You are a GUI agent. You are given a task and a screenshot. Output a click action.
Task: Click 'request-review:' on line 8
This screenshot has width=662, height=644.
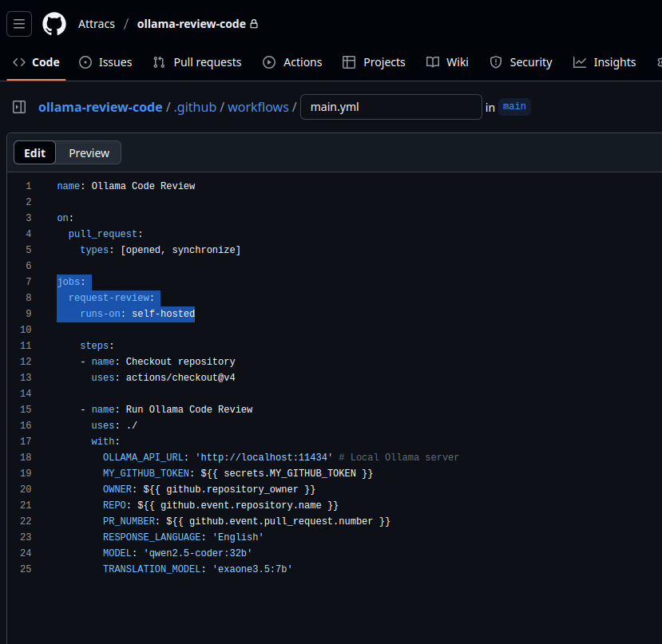(x=112, y=298)
